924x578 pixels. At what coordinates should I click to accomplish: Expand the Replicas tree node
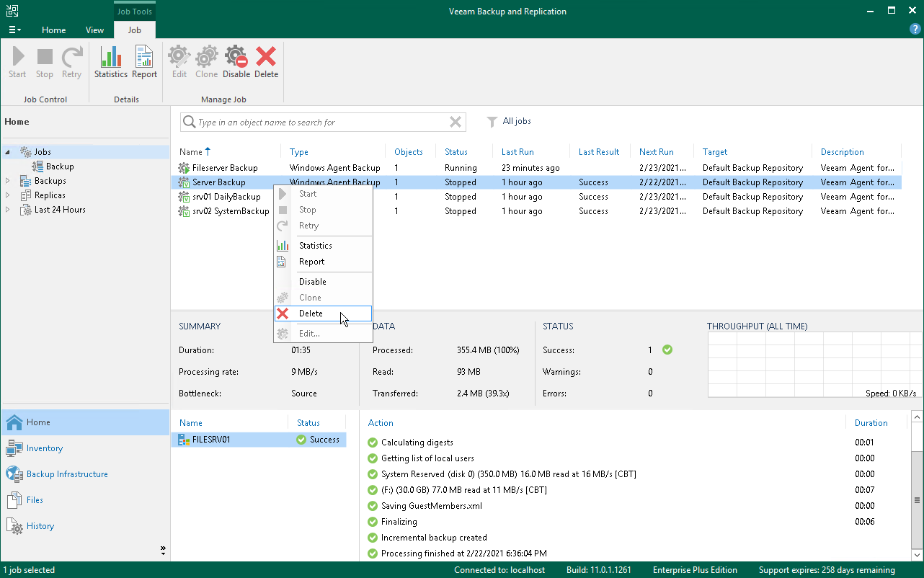pos(8,195)
